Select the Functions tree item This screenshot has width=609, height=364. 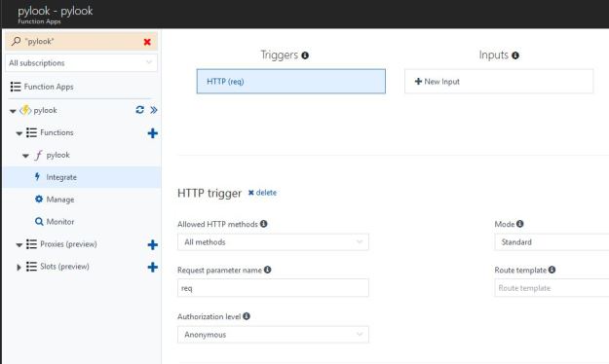coord(57,132)
